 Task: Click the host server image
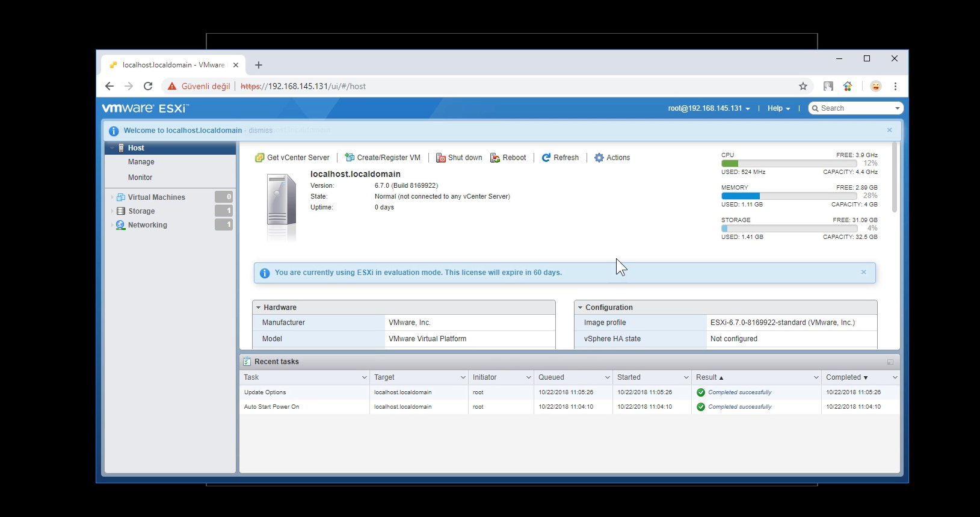[x=282, y=207]
